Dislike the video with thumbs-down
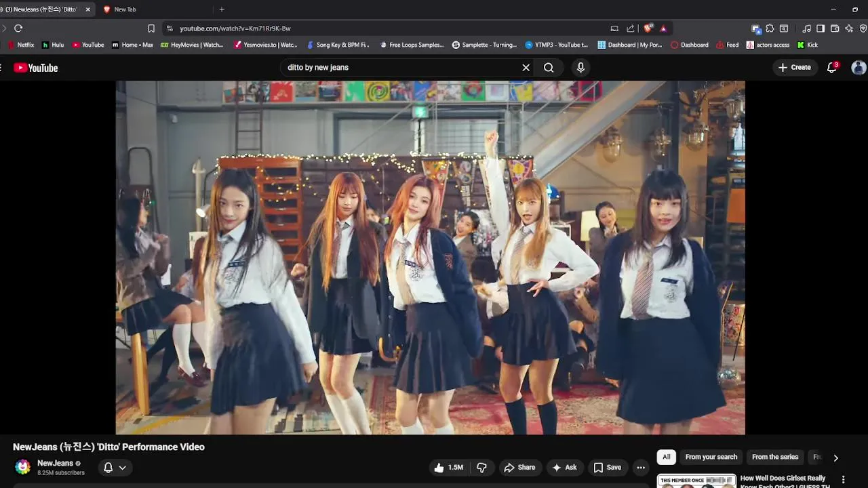 click(481, 468)
